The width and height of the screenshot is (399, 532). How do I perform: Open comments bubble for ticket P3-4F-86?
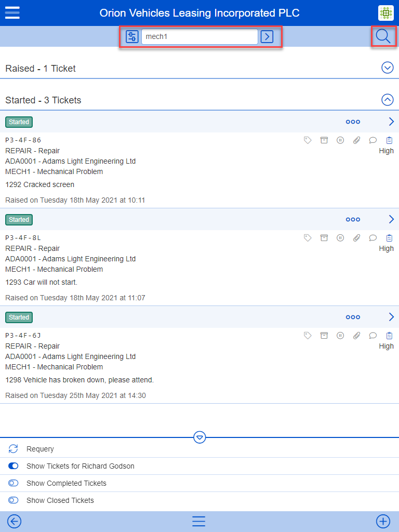click(373, 140)
